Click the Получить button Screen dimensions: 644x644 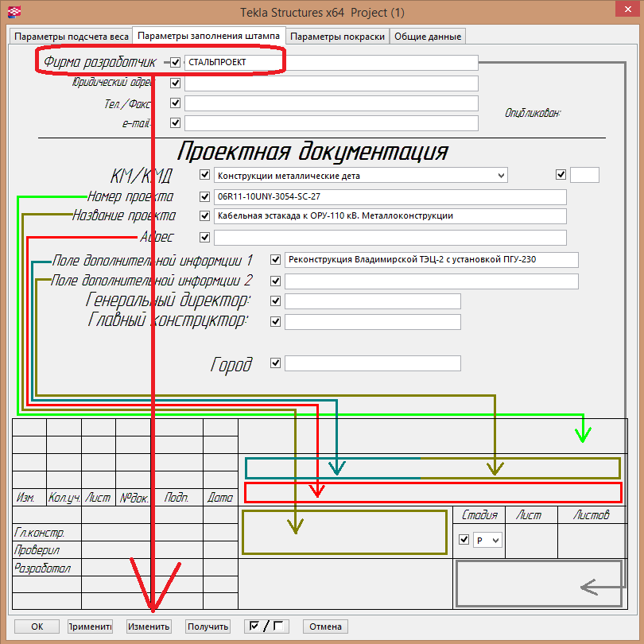point(208,627)
